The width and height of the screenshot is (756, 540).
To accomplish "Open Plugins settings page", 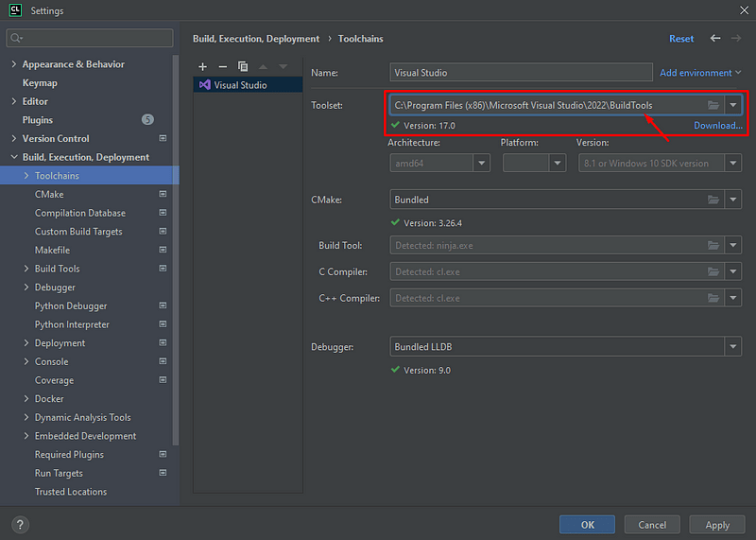I will pyautogui.click(x=38, y=120).
